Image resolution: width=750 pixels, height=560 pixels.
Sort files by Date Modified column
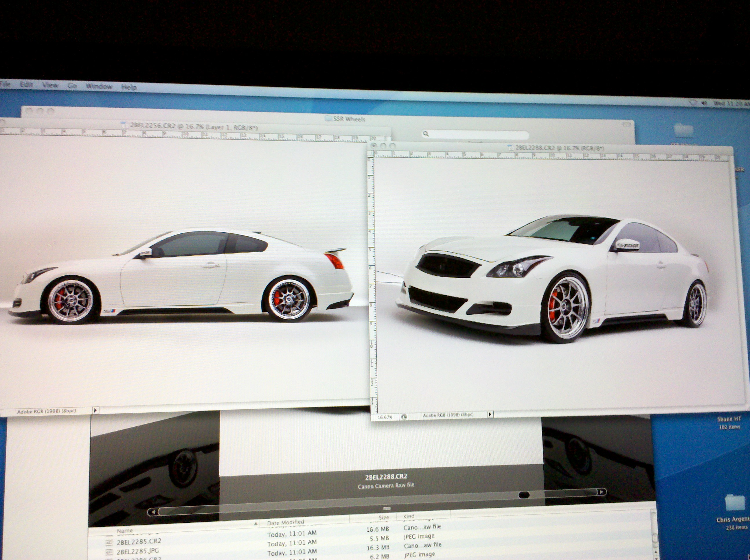pyautogui.click(x=286, y=522)
